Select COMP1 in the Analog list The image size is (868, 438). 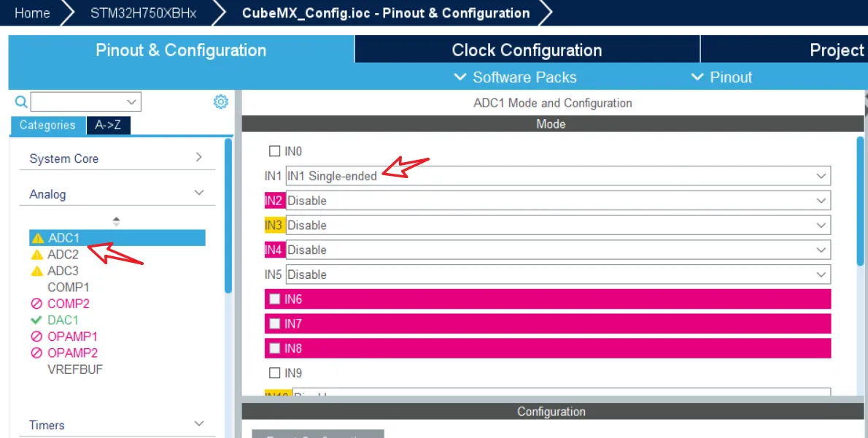[68, 288]
